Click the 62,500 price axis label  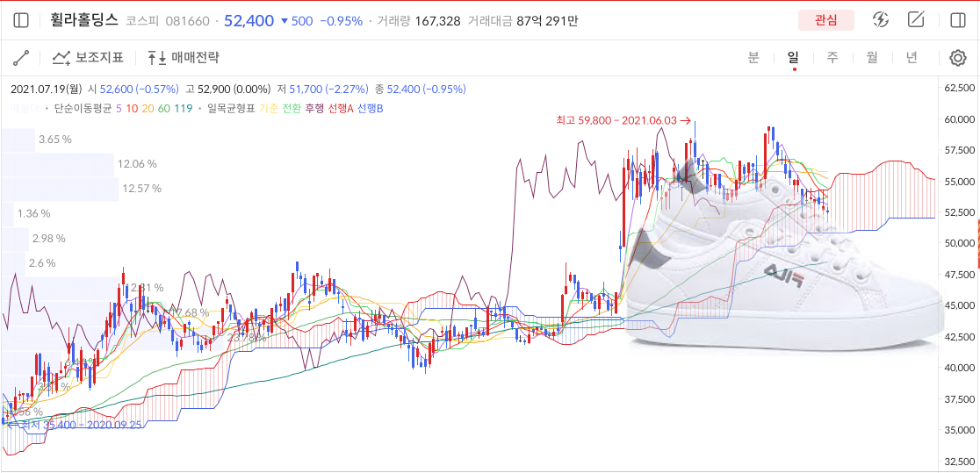point(959,88)
